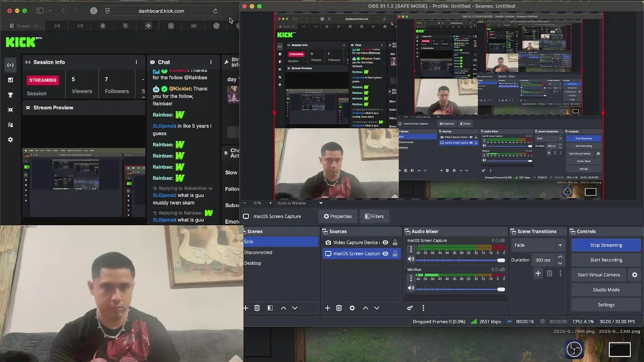Hide the macOS Screen Capture source

point(385,253)
